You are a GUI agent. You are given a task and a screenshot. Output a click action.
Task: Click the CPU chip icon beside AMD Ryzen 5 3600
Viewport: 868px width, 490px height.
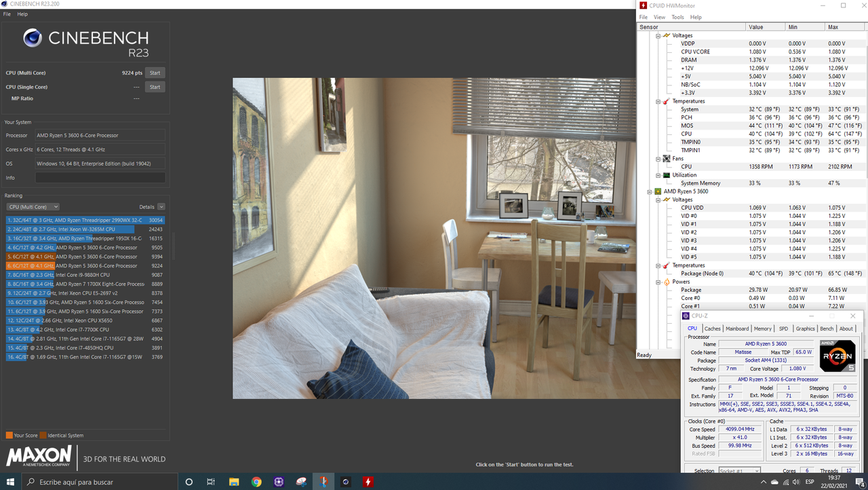658,191
